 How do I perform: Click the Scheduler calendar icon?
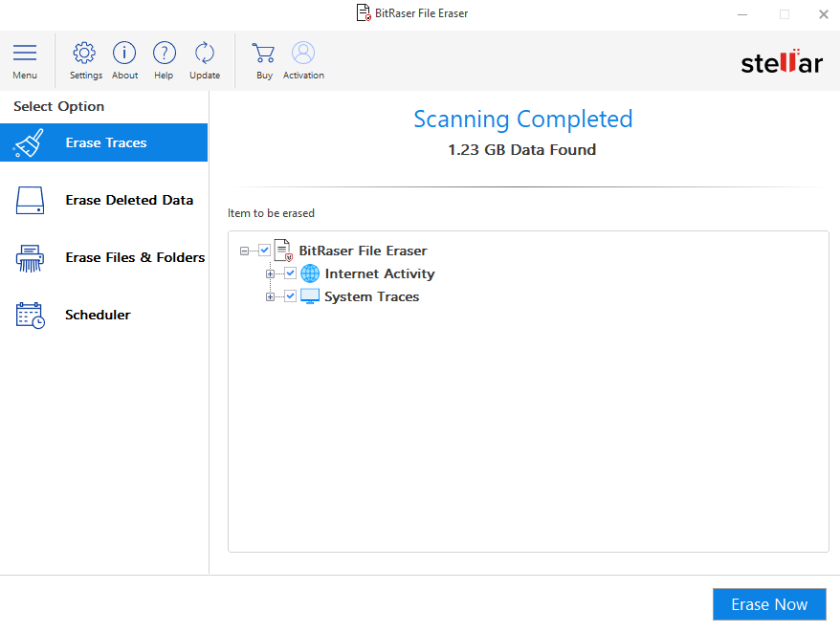(x=30, y=315)
